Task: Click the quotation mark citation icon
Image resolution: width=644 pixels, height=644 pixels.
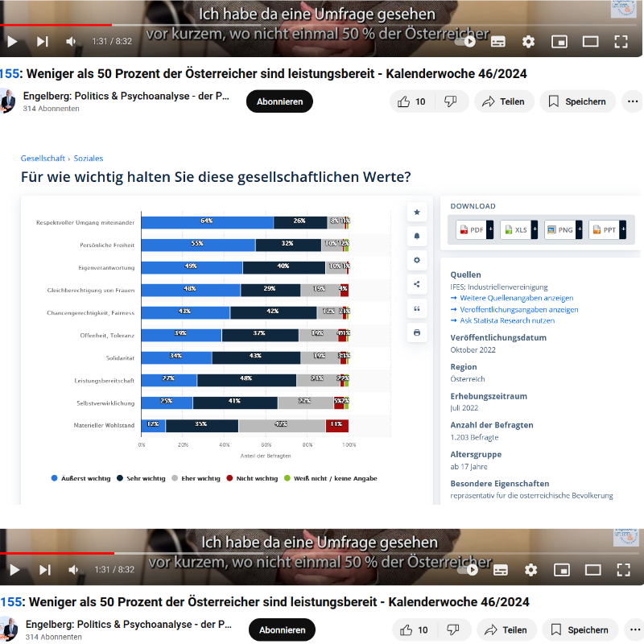Action: 416,308
